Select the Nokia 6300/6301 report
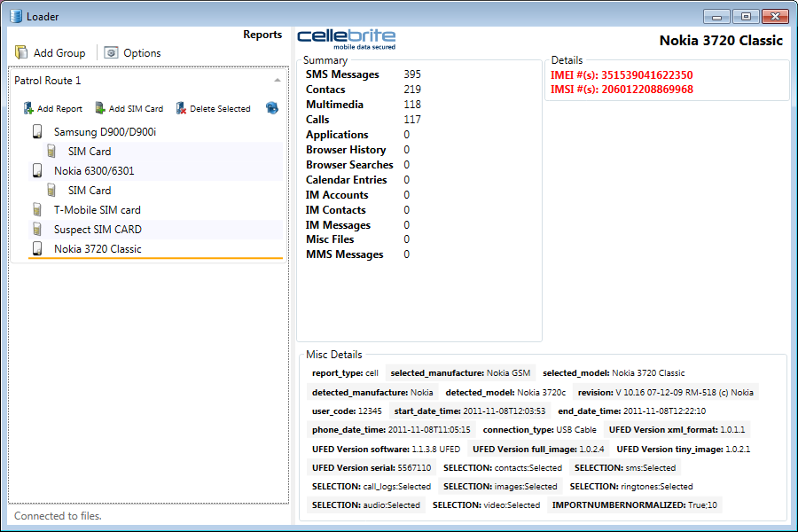The image size is (798, 532). coord(94,170)
